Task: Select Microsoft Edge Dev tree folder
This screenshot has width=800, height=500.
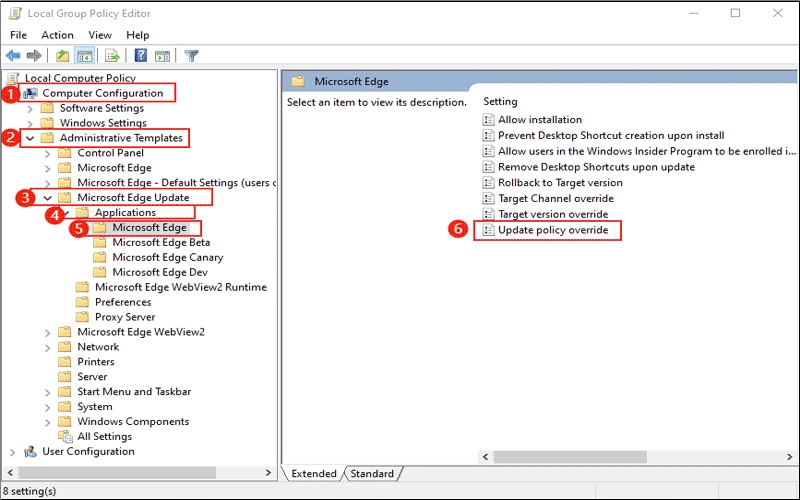Action: 160,272
